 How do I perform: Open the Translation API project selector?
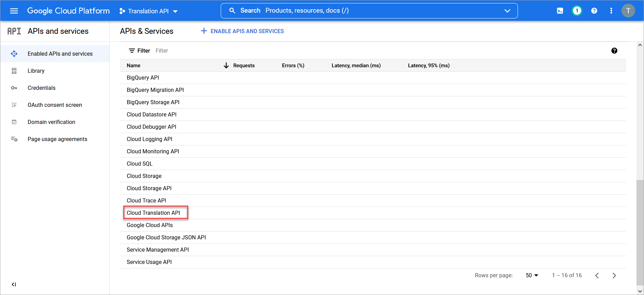pyautogui.click(x=149, y=11)
